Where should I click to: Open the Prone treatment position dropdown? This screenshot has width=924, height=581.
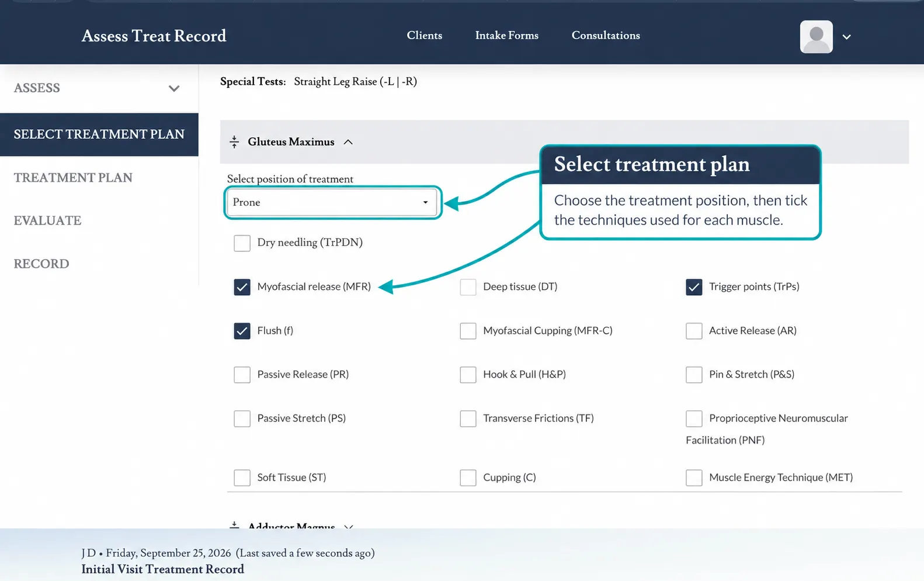[x=331, y=202]
